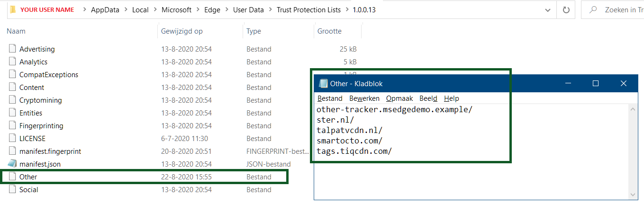Open the address bar history dropdown

[x=548, y=9]
